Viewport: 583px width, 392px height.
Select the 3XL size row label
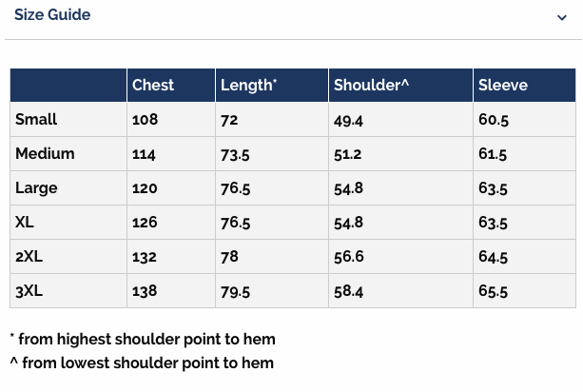29,291
